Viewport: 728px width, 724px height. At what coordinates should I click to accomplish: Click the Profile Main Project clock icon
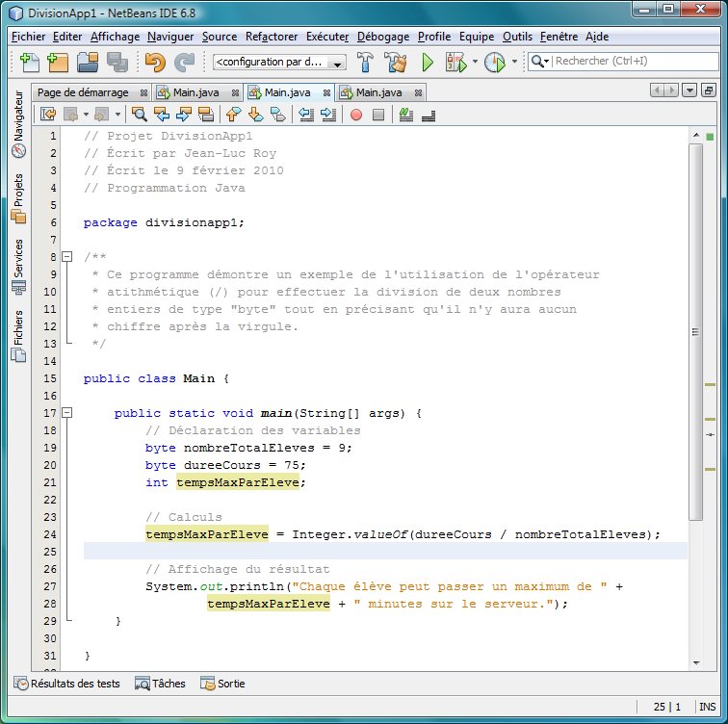[494, 62]
